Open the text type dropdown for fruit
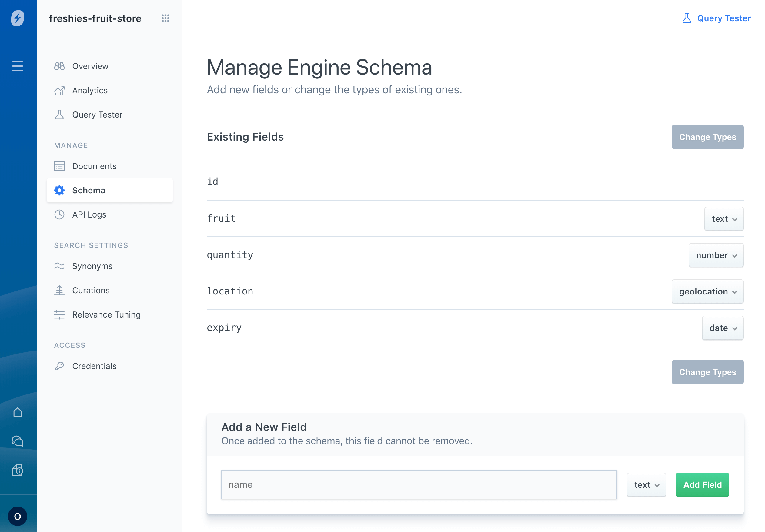 [724, 218]
